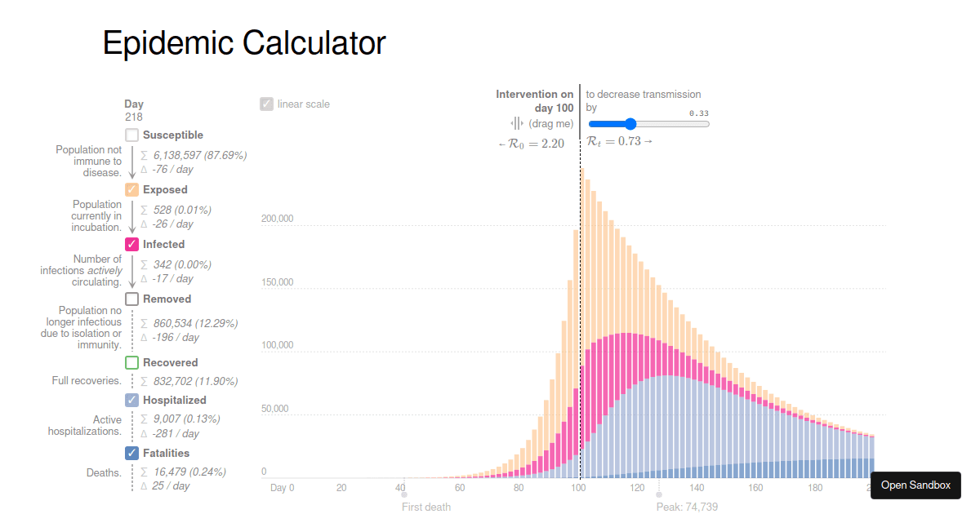Show the Recovered series in the chart
This screenshot has width=980, height=514.
pyautogui.click(x=131, y=363)
